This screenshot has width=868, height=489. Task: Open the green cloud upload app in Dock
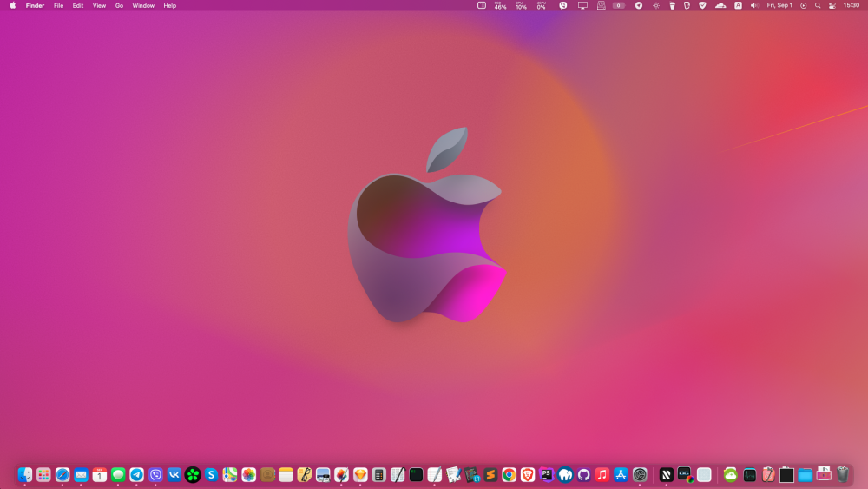point(731,474)
